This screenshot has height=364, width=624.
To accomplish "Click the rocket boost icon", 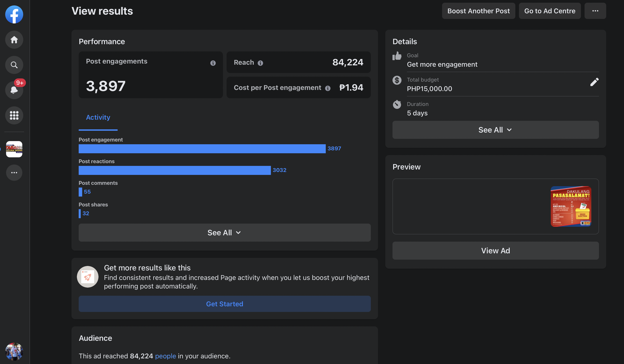I will (x=88, y=277).
